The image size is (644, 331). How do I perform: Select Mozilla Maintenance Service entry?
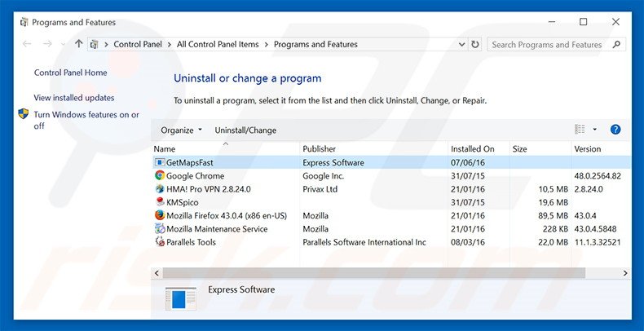pos(217,229)
